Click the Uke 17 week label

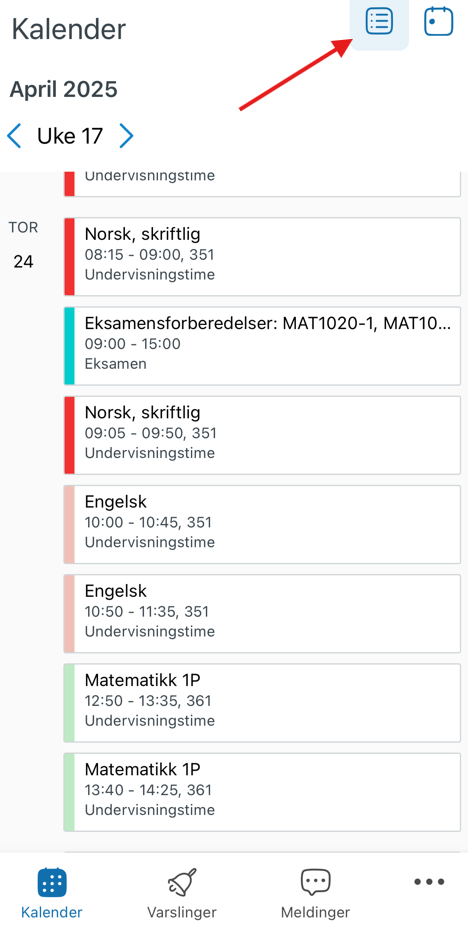pyautogui.click(x=70, y=136)
